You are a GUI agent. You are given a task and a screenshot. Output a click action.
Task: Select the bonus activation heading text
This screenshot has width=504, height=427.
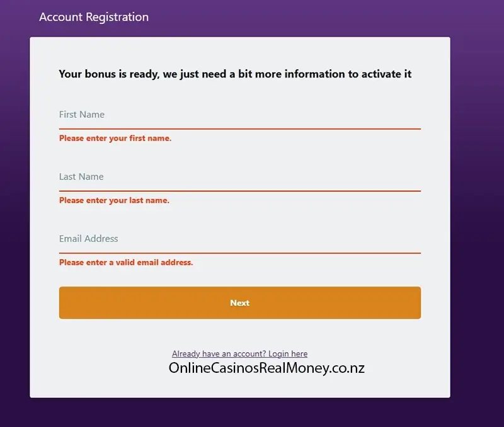pos(234,74)
